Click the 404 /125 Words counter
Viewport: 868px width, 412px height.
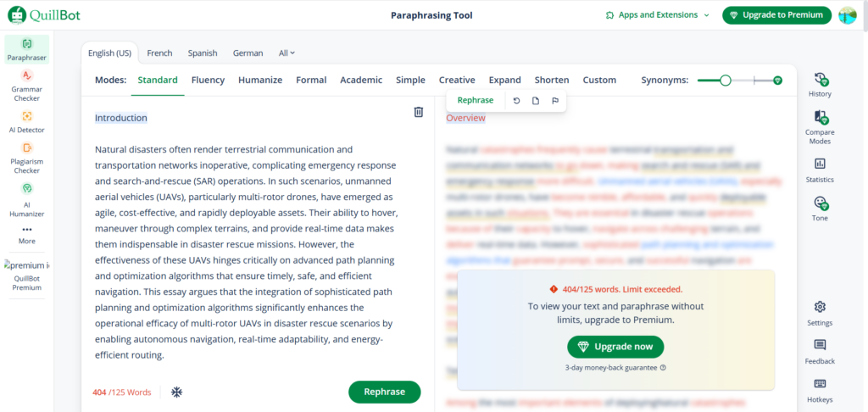122,392
